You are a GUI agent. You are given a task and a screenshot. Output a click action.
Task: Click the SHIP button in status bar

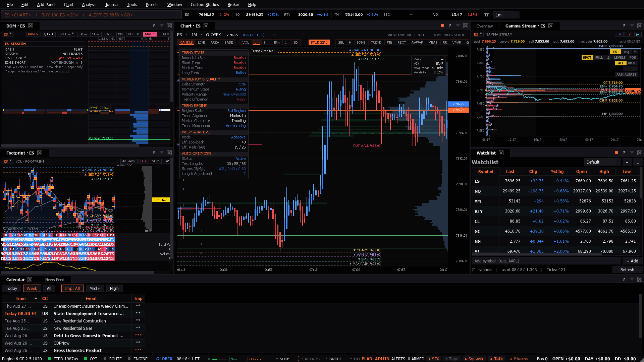point(286,359)
